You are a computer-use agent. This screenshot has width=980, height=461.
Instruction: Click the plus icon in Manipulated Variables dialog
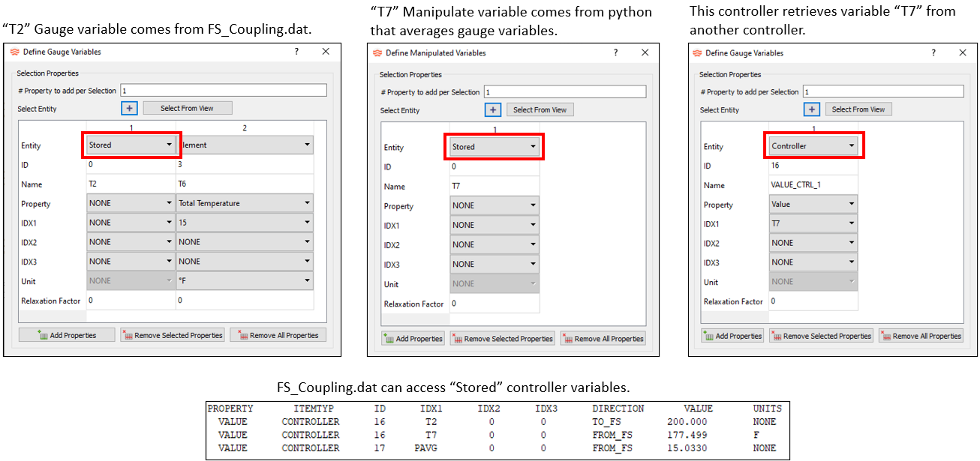click(493, 110)
